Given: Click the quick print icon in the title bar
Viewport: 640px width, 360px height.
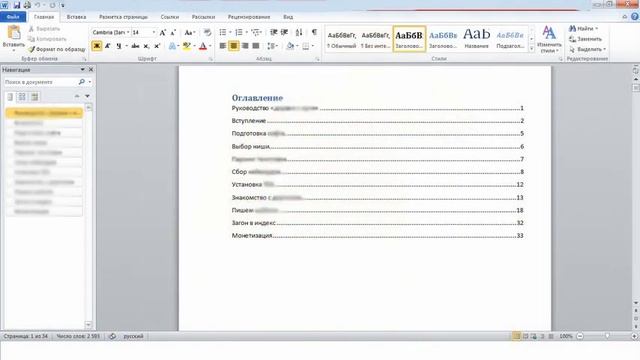Looking at the screenshot, I should point(27,5).
